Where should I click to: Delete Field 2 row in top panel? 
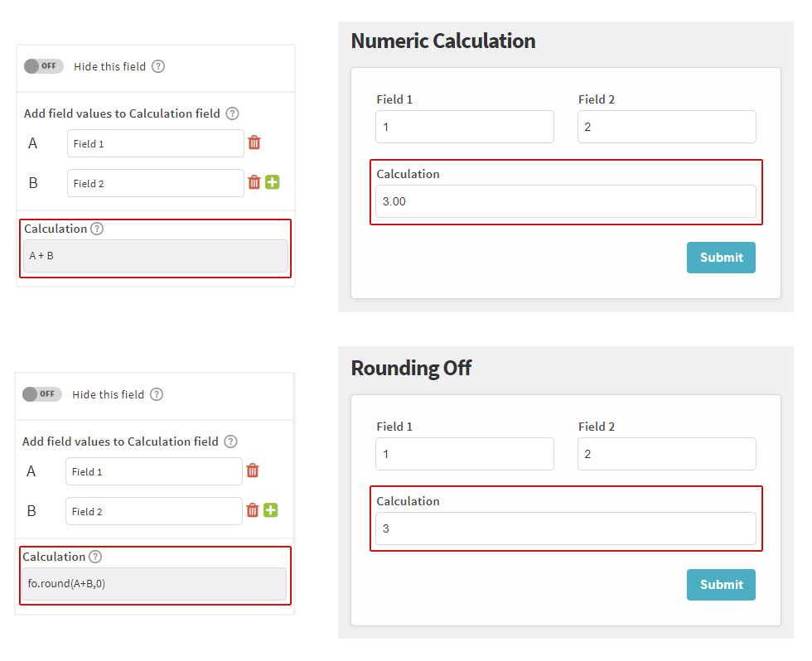coord(254,182)
